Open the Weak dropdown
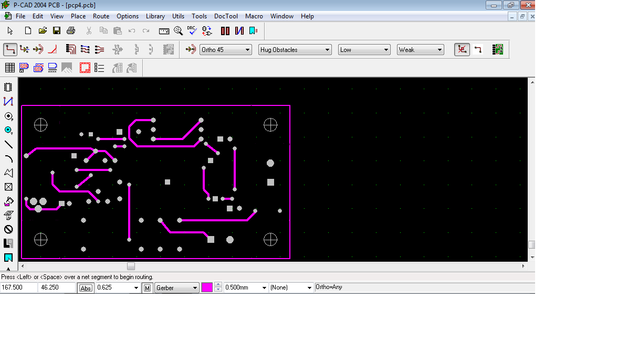This screenshot has width=617, height=364. [421, 49]
